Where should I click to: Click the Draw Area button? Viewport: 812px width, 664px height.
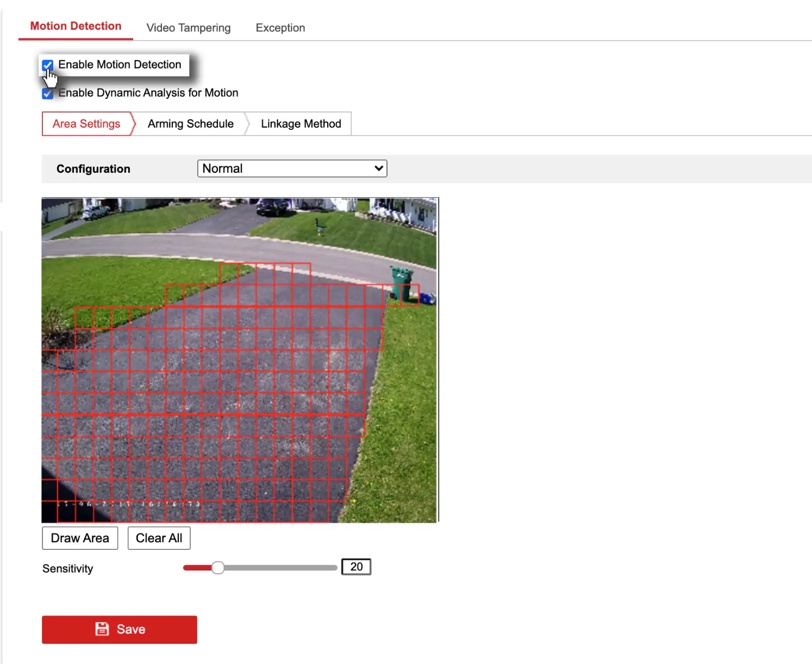(x=80, y=538)
